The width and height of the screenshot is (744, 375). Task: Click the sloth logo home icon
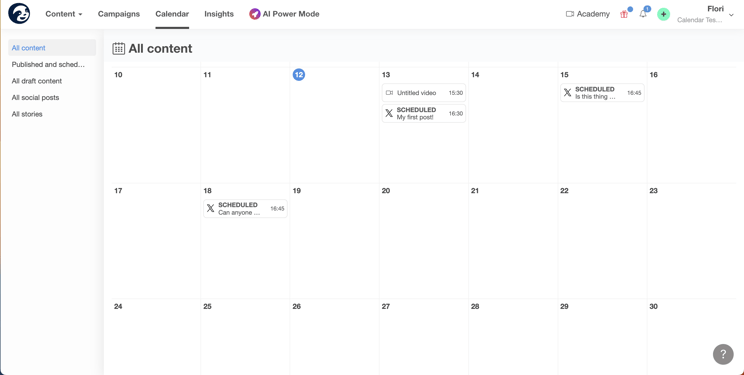click(x=19, y=13)
